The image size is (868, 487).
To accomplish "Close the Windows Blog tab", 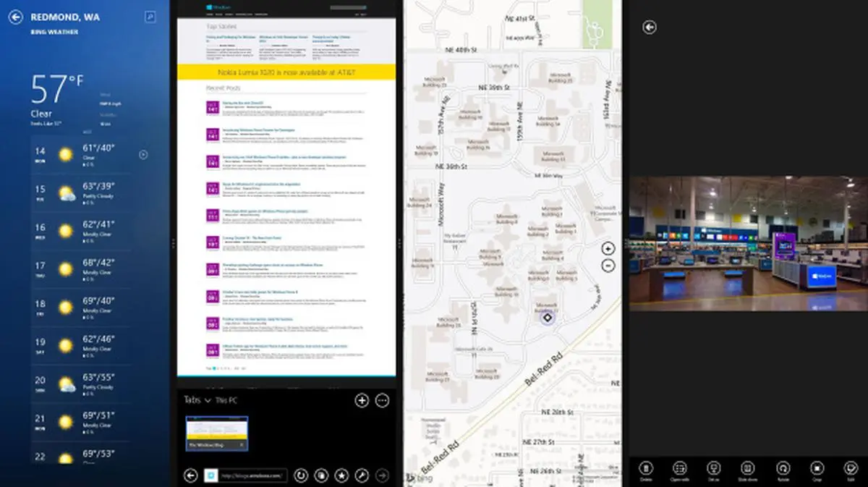I will pyautogui.click(x=242, y=445).
